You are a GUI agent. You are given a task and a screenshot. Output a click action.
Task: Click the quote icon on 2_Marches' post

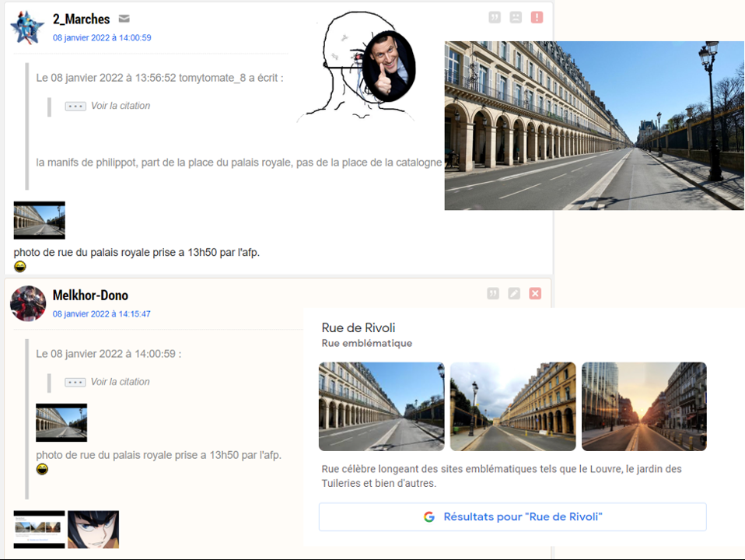[x=495, y=17]
